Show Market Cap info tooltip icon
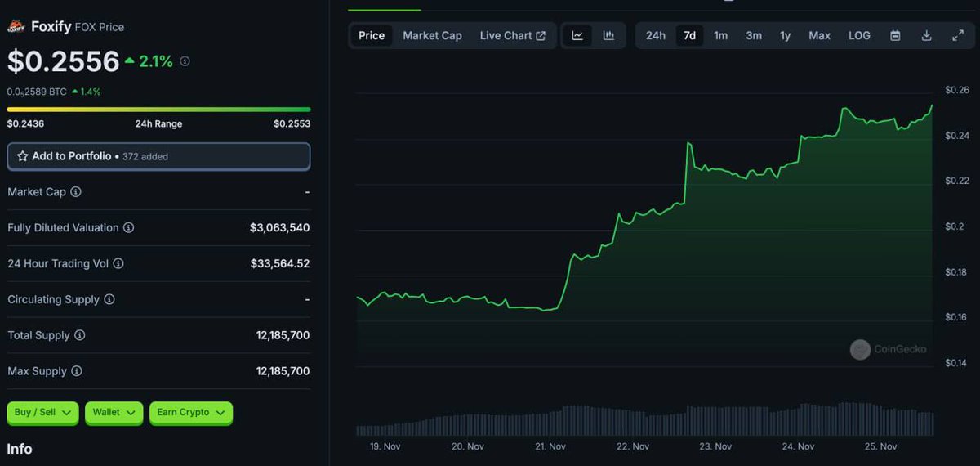 coord(76,192)
